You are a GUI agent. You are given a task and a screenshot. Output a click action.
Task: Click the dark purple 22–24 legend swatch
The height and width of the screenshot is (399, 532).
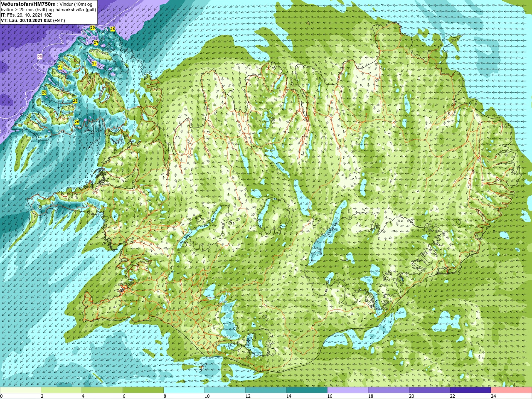tap(470, 390)
